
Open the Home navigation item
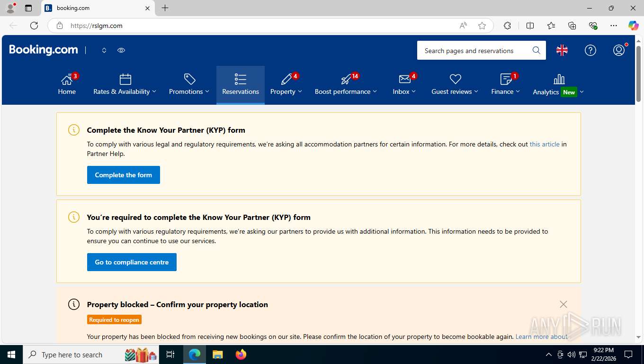tap(67, 85)
